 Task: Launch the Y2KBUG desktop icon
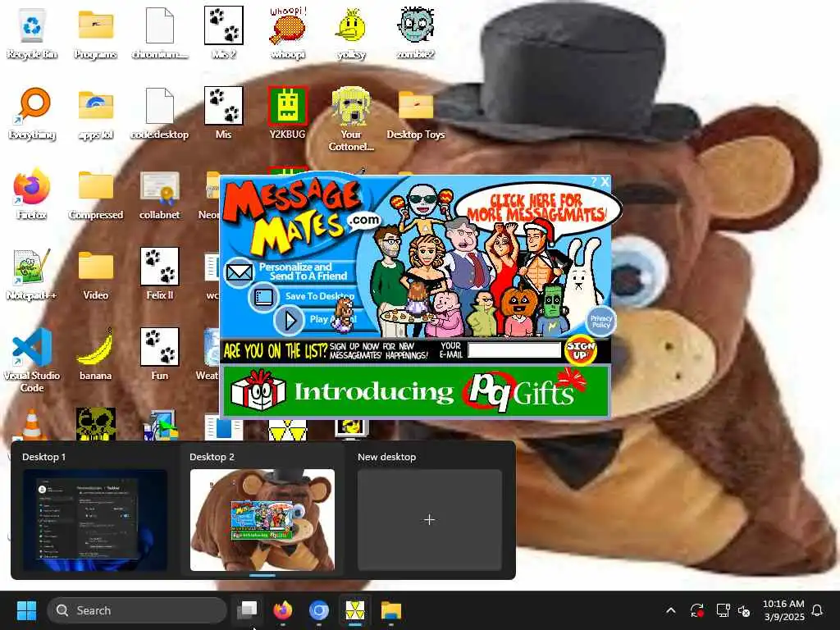click(288, 112)
